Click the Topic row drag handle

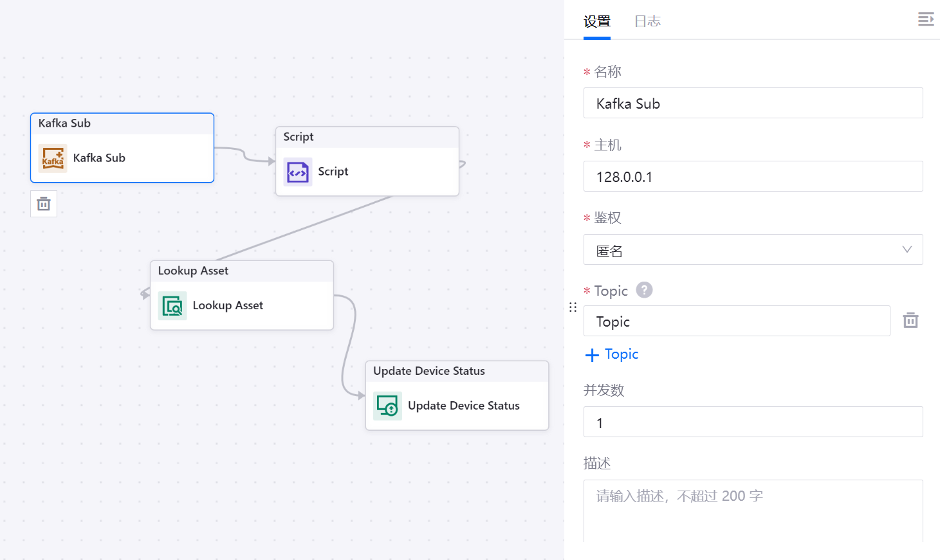click(573, 307)
